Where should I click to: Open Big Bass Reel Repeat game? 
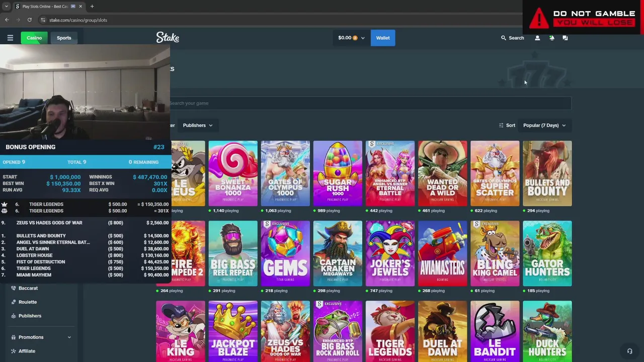pos(233,253)
